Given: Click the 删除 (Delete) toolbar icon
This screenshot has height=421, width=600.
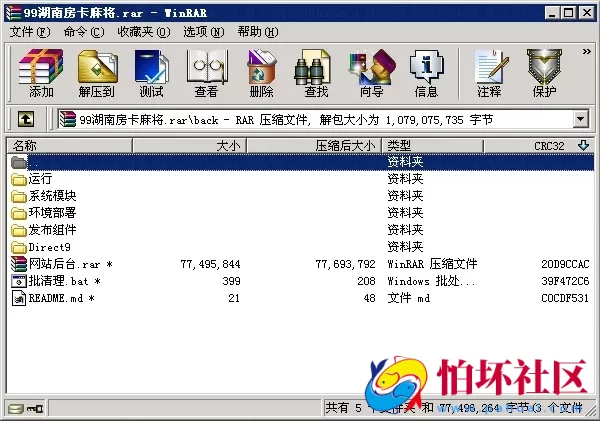Looking at the screenshot, I should click(x=261, y=73).
